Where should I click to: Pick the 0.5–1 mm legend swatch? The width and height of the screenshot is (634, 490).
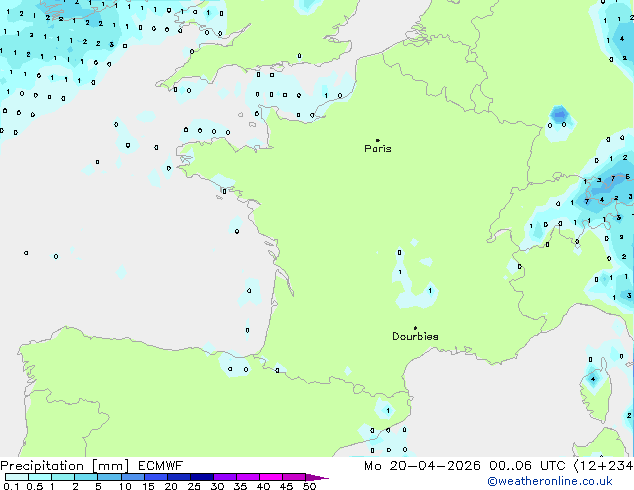coord(40,477)
